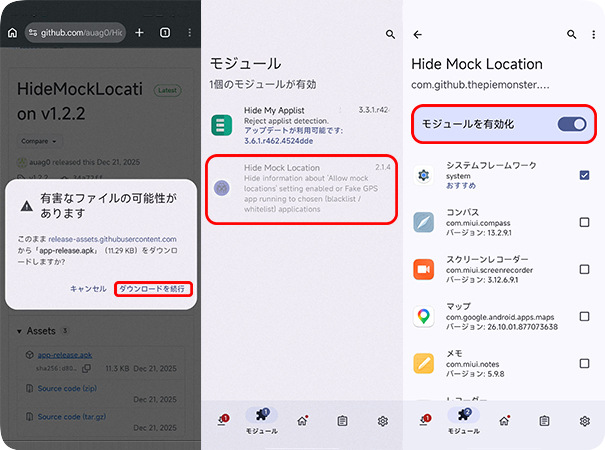Tap the system framework gear icon
The height and width of the screenshot is (450, 605).
(423, 175)
